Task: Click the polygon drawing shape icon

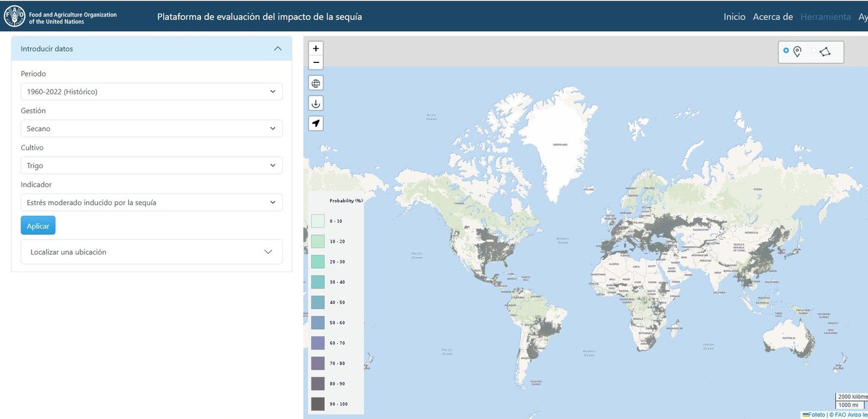Action: coord(825,51)
